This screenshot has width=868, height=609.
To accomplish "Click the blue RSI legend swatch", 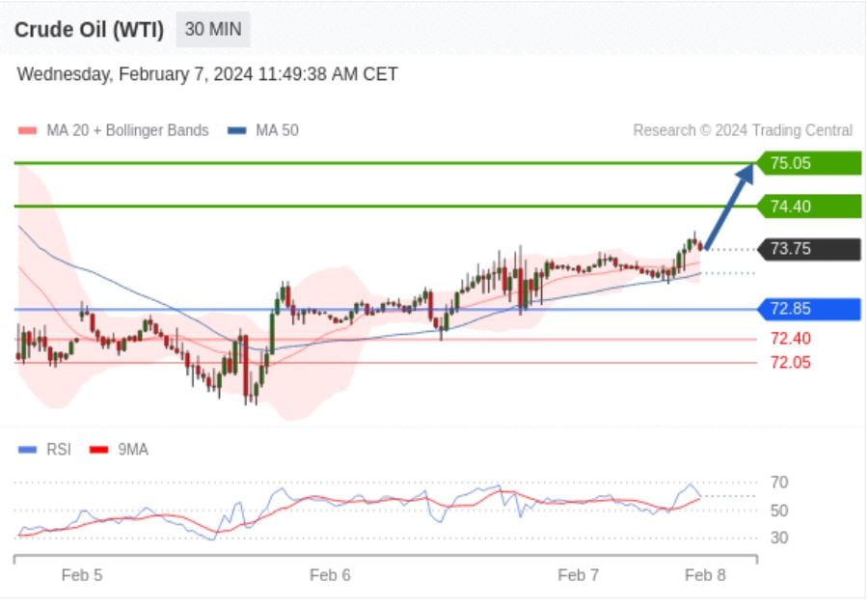I will click(27, 450).
